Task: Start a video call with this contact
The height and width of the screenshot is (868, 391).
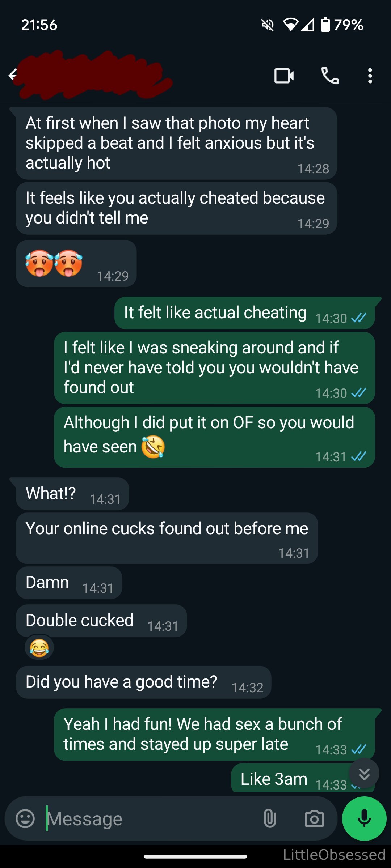Action: [284, 76]
